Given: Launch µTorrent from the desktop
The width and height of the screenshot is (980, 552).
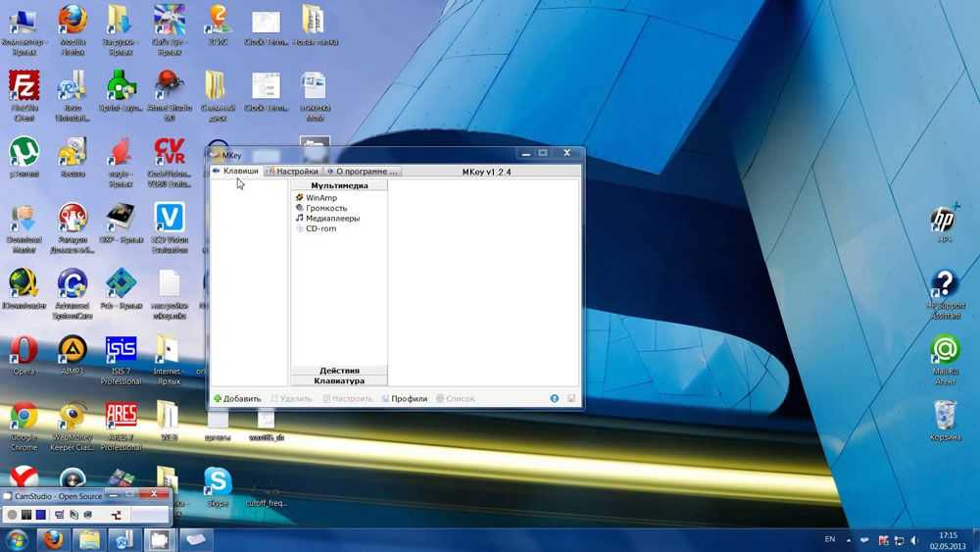Looking at the screenshot, I should (24, 153).
